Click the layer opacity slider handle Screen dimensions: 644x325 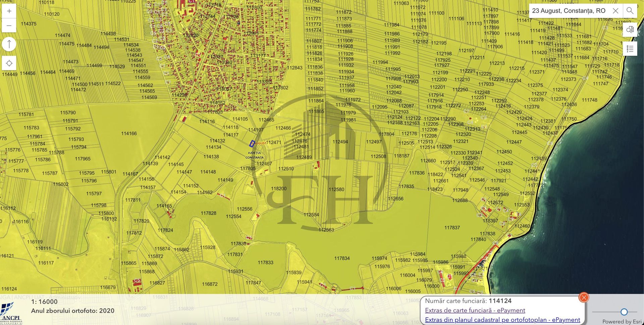(624, 312)
